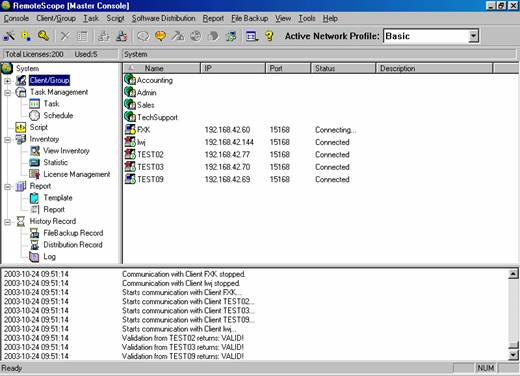Click the log pane scroll down arrow
The width and height of the screenshot is (520, 376).
(514, 355)
